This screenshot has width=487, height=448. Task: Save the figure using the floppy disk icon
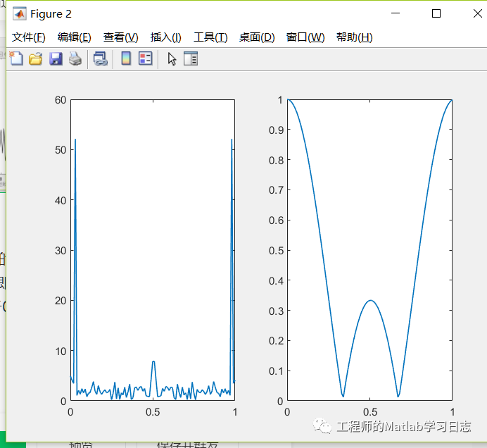click(x=56, y=58)
